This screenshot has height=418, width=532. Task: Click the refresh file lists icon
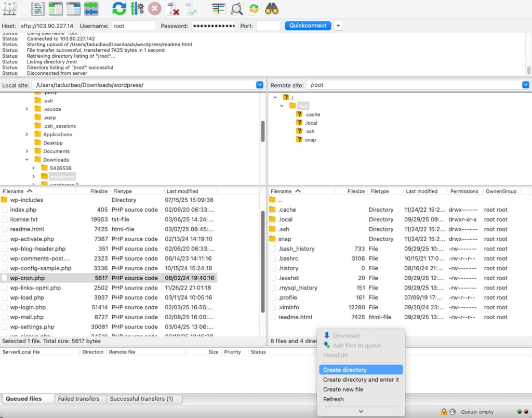119,8
